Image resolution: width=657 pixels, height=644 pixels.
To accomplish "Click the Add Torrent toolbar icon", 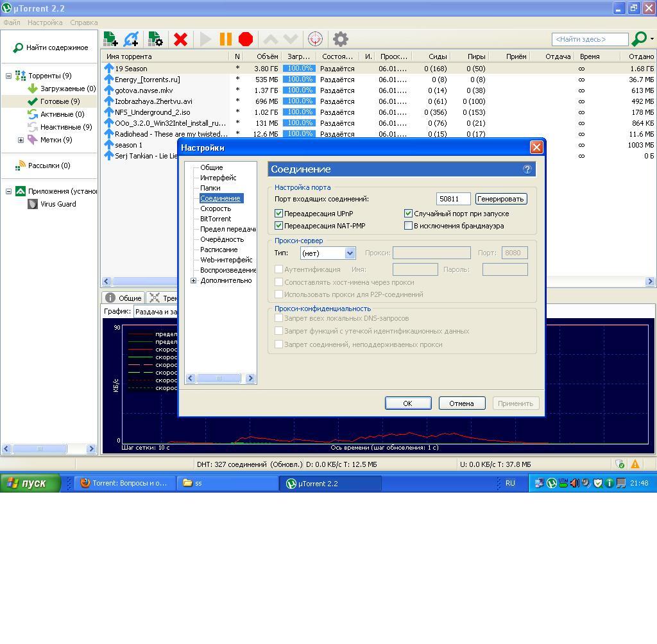I will [110, 39].
